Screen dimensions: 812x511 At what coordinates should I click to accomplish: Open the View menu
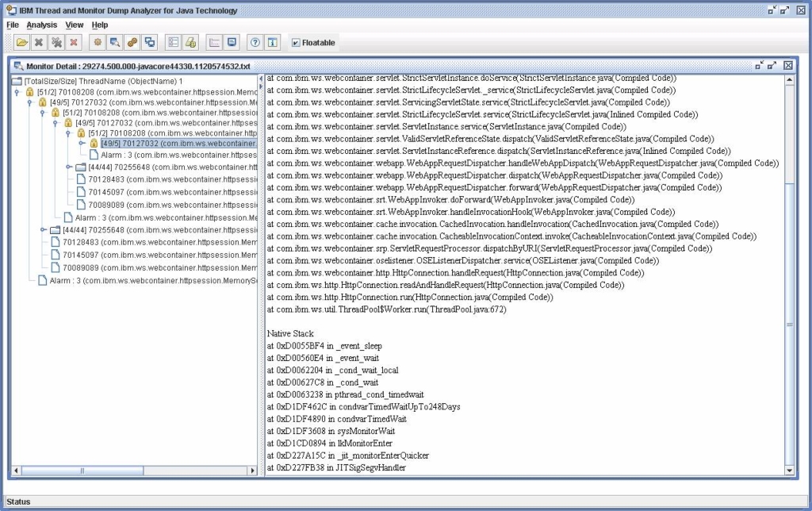coord(74,25)
